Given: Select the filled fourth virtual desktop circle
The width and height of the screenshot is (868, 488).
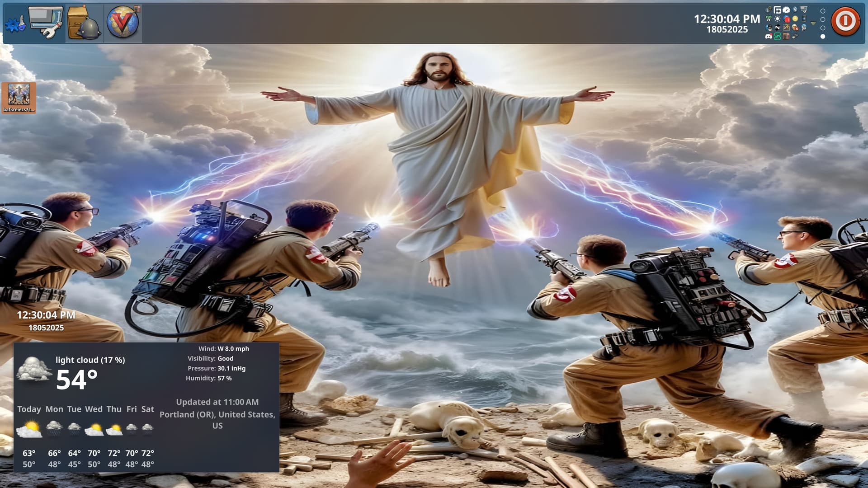Looking at the screenshot, I should (x=823, y=37).
